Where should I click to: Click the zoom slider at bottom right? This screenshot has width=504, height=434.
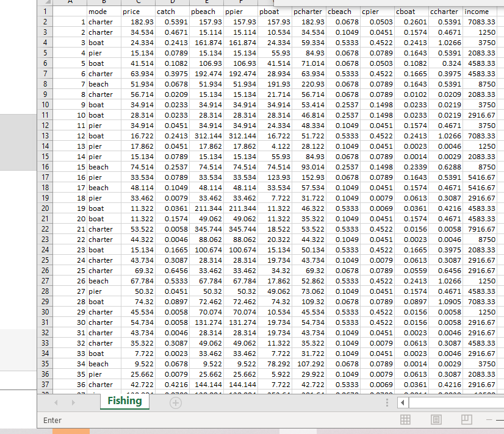[502, 419]
